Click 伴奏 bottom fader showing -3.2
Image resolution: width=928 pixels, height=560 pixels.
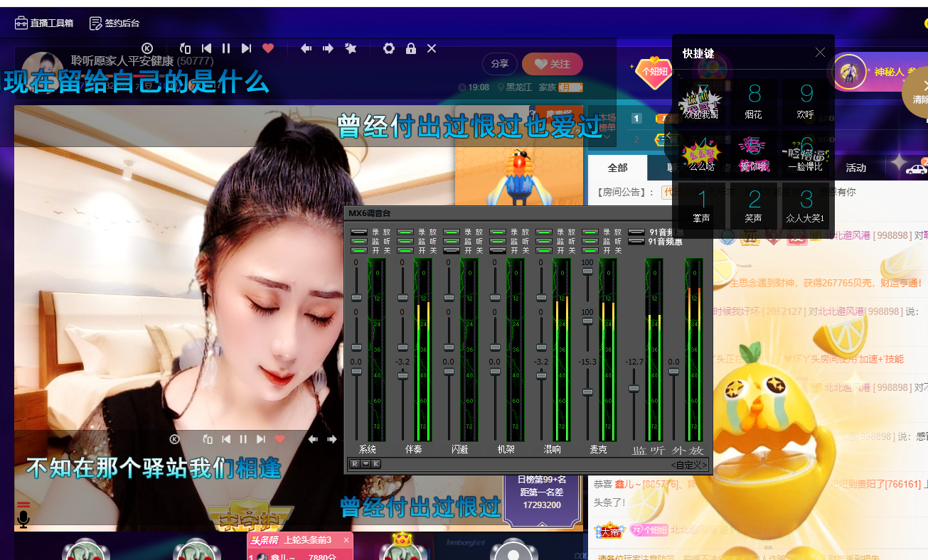click(x=402, y=376)
